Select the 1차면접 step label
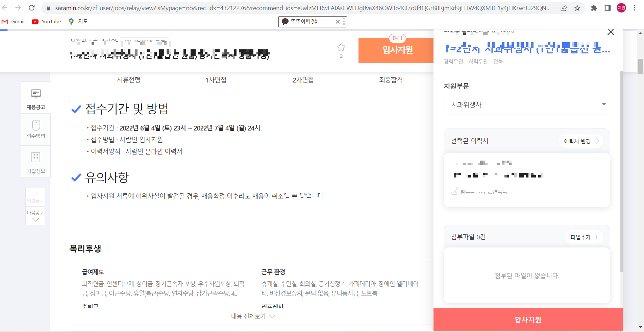This screenshot has width=644, height=332. tap(216, 80)
